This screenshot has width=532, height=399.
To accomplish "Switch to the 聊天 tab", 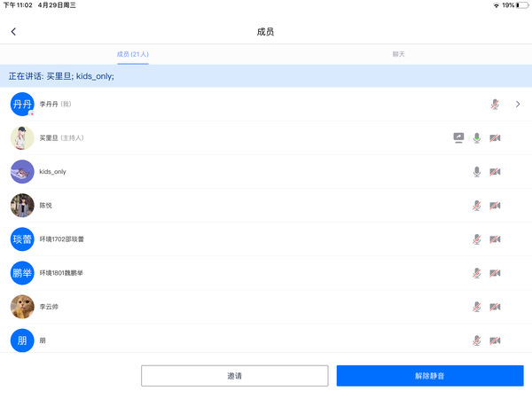I will point(399,54).
